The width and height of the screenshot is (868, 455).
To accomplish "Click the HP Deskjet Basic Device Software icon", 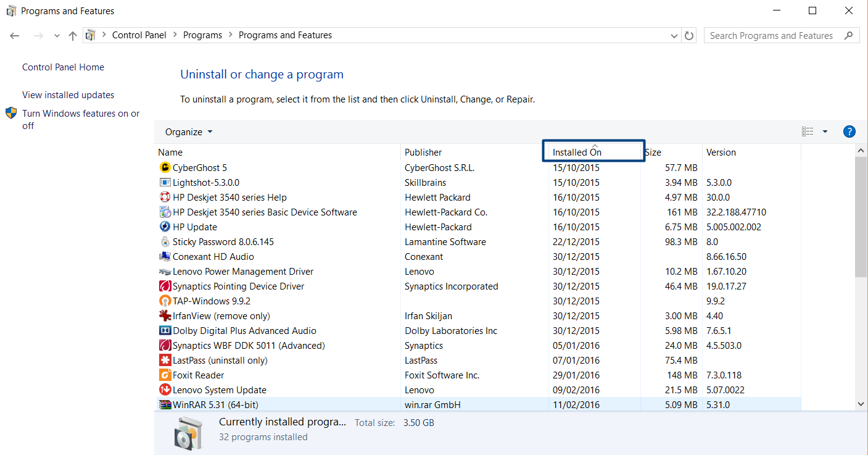I will tap(165, 212).
